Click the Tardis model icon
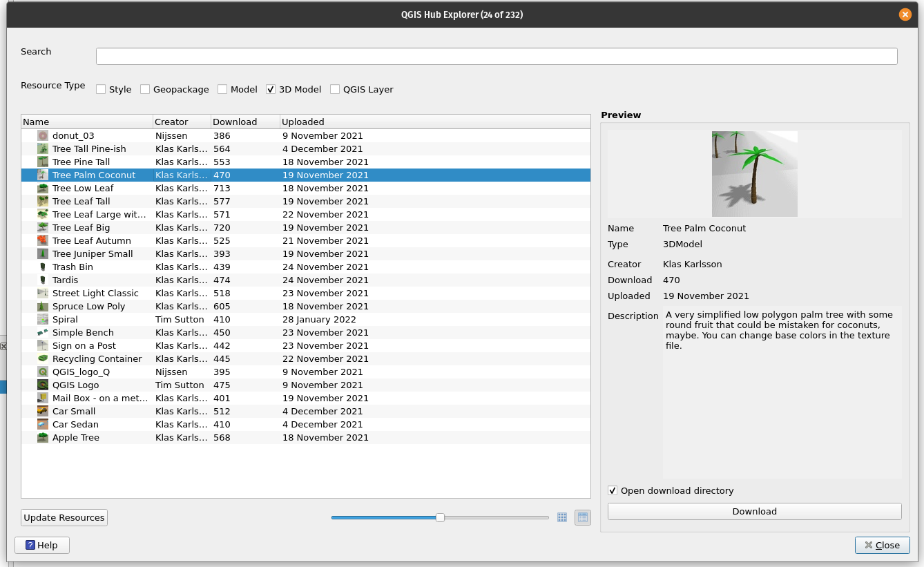The height and width of the screenshot is (567, 924). pyautogui.click(x=43, y=280)
